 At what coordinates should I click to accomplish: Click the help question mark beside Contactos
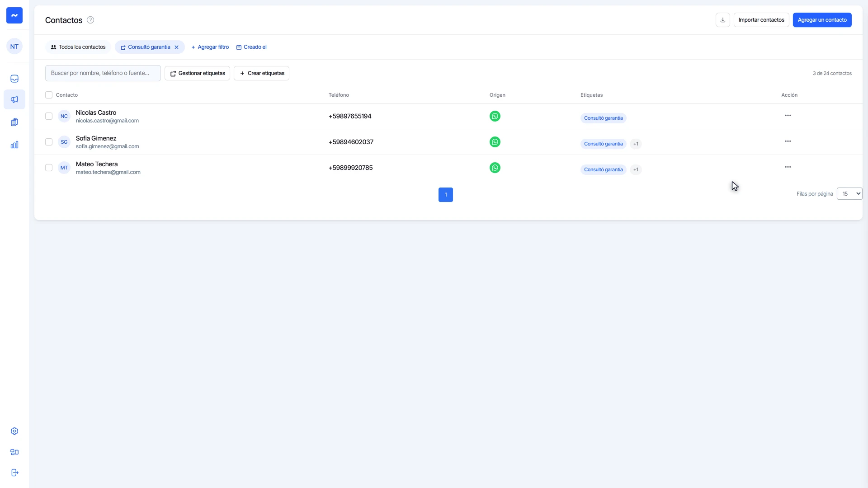click(x=90, y=20)
